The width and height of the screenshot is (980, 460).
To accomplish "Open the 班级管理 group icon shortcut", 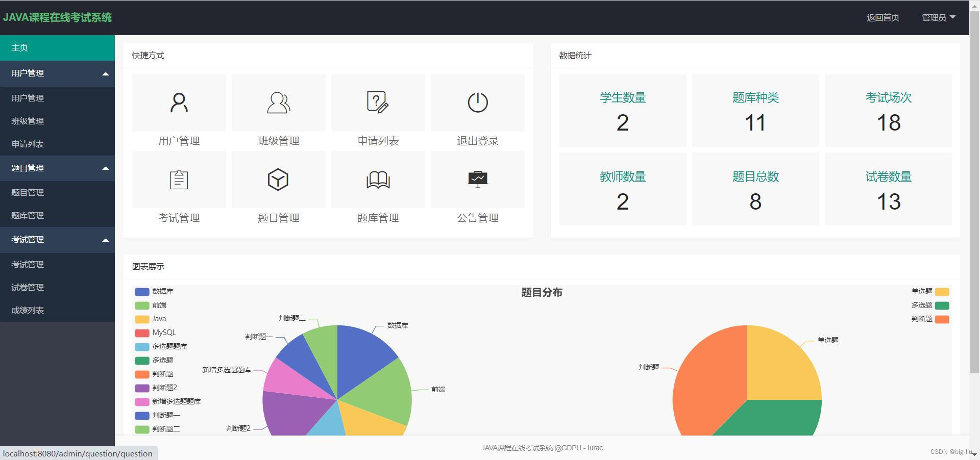I will [x=279, y=103].
